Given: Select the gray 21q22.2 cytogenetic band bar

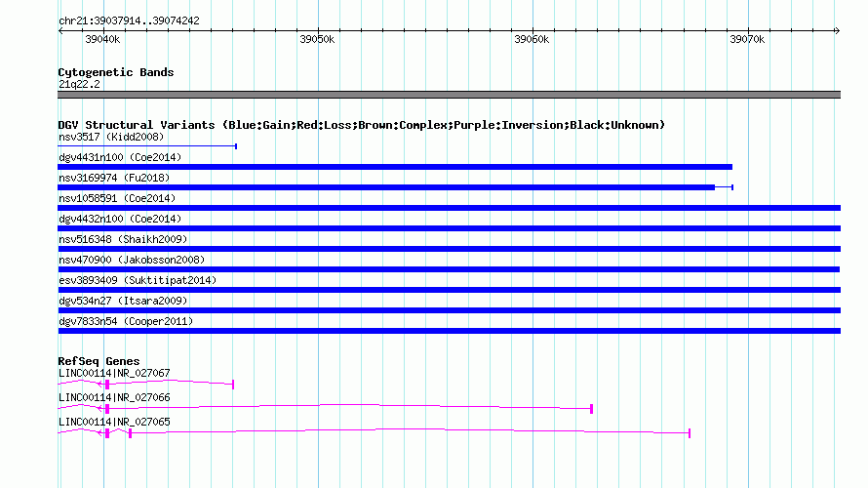Looking at the screenshot, I should pyautogui.click(x=449, y=95).
